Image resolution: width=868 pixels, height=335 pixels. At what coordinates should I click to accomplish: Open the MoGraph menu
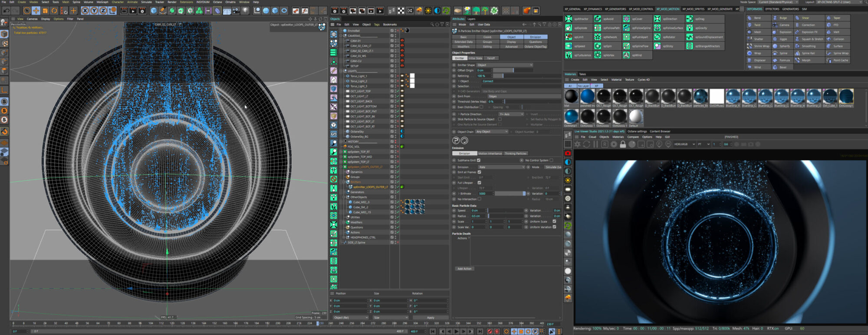[102, 2]
